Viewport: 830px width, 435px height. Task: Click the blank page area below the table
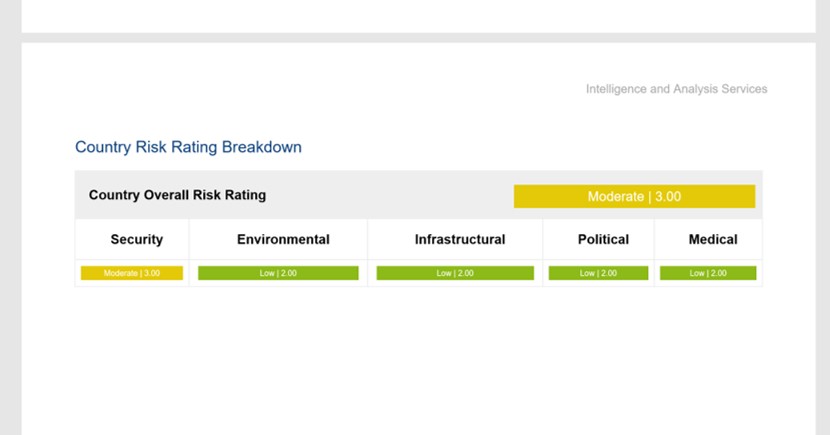coord(415,360)
